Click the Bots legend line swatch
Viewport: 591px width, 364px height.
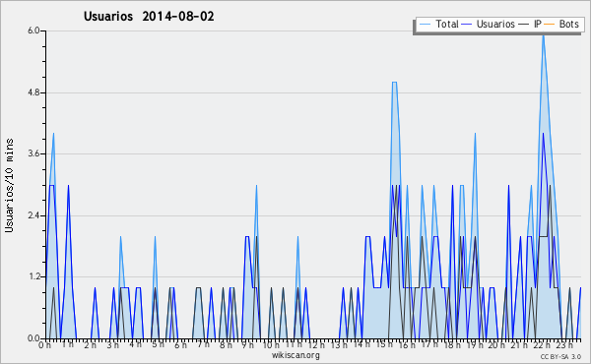pyautogui.click(x=550, y=25)
